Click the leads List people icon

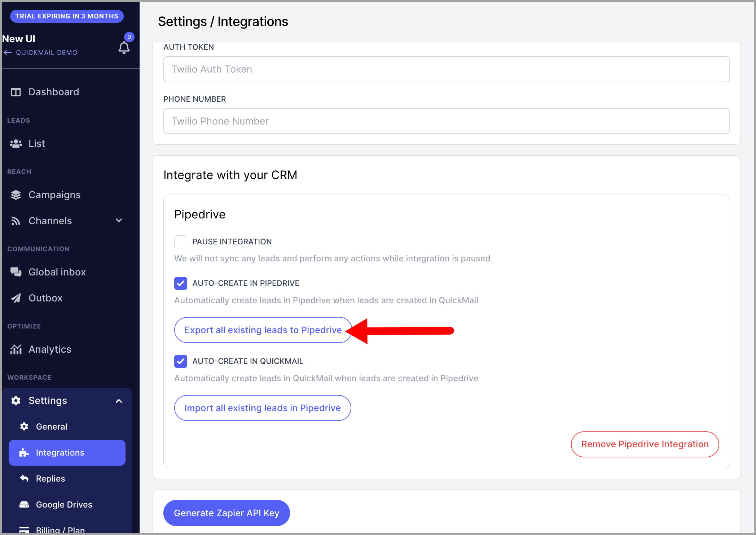pyautogui.click(x=16, y=144)
